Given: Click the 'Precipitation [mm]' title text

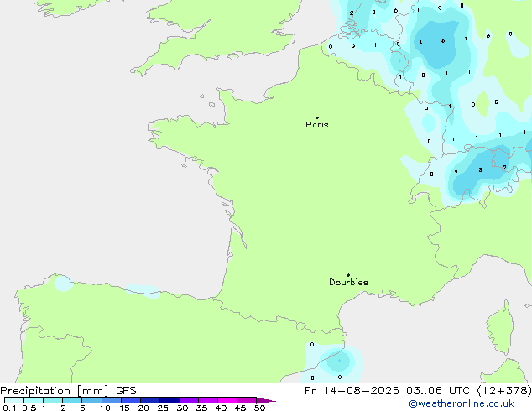Looking at the screenshot, I should pyautogui.click(x=55, y=391).
